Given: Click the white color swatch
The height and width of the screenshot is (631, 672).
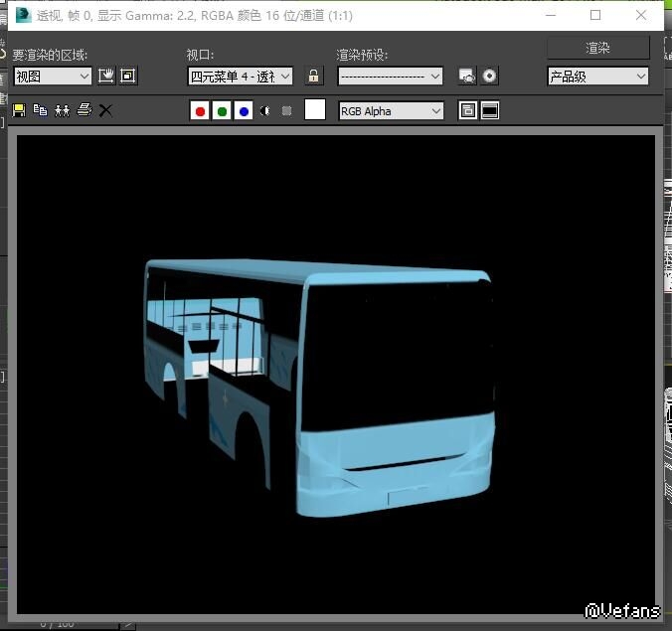Looking at the screenshot, I should point(315,110).
